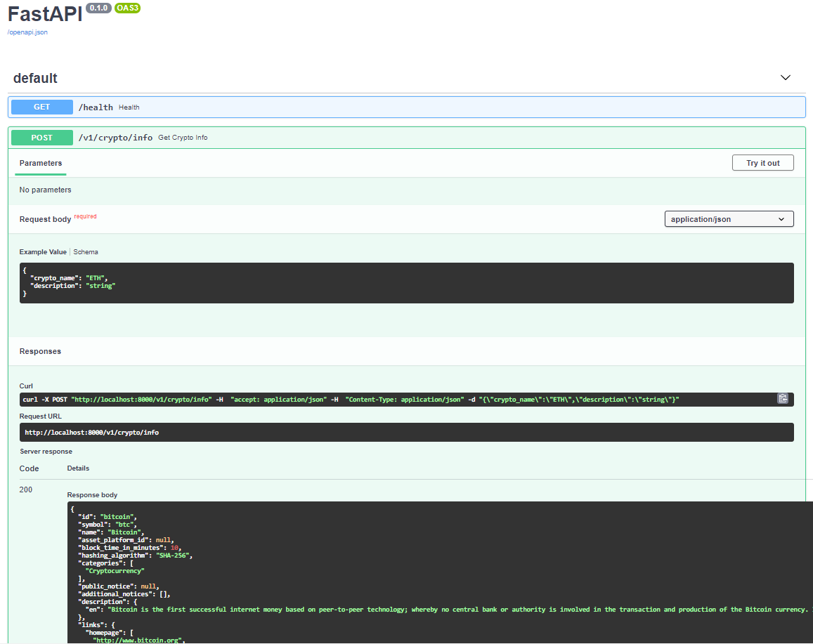
Task: Click the example request body code block
Action: (x=406, y=283)
